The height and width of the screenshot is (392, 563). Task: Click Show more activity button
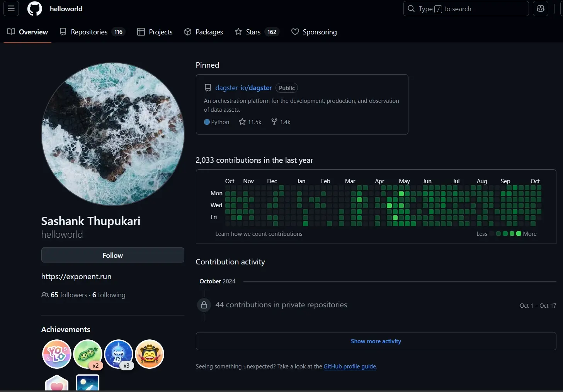pos(376,341)
